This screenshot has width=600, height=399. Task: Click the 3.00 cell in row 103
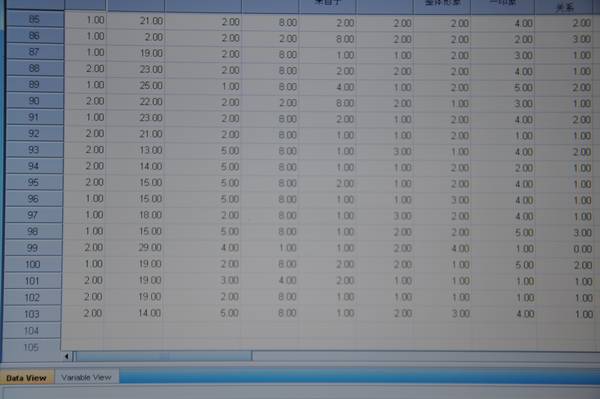point(443,314)
